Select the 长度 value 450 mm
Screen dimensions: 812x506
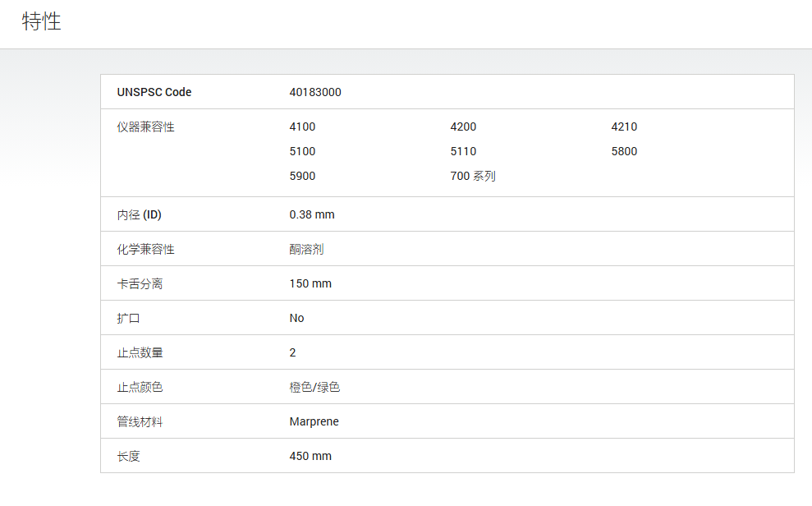tap(310, 456)
